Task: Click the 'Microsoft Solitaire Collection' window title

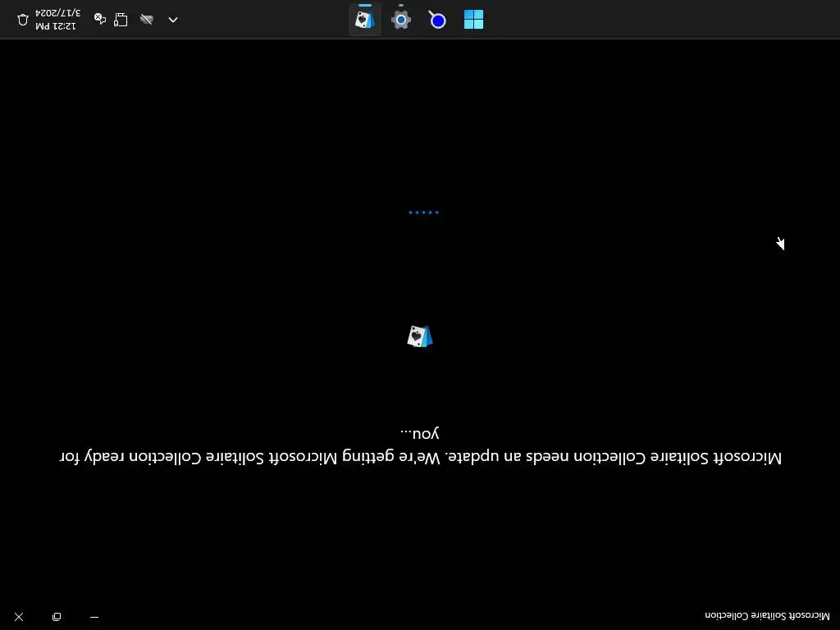Action: pos(767,615)
